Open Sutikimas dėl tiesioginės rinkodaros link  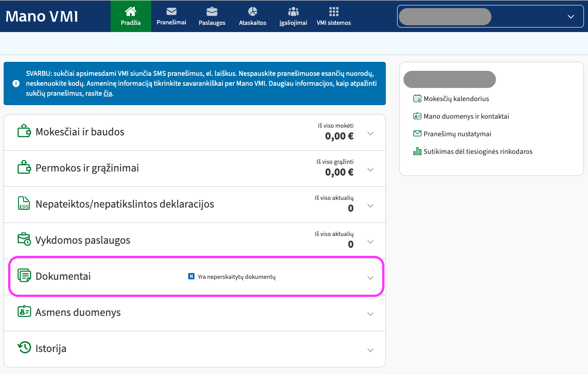coord(478,151)
